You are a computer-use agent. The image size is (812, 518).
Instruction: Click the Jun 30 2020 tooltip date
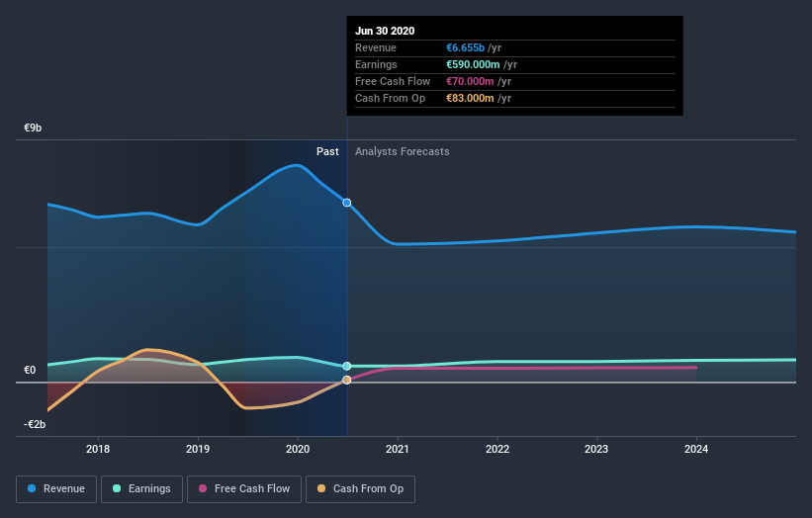tap(385, 31)
